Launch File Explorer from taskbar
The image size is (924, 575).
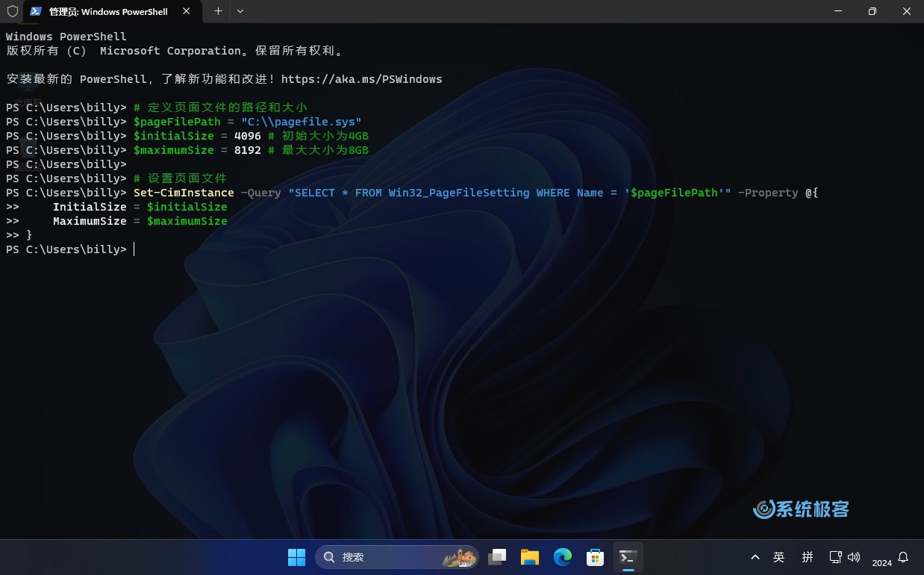530,557
